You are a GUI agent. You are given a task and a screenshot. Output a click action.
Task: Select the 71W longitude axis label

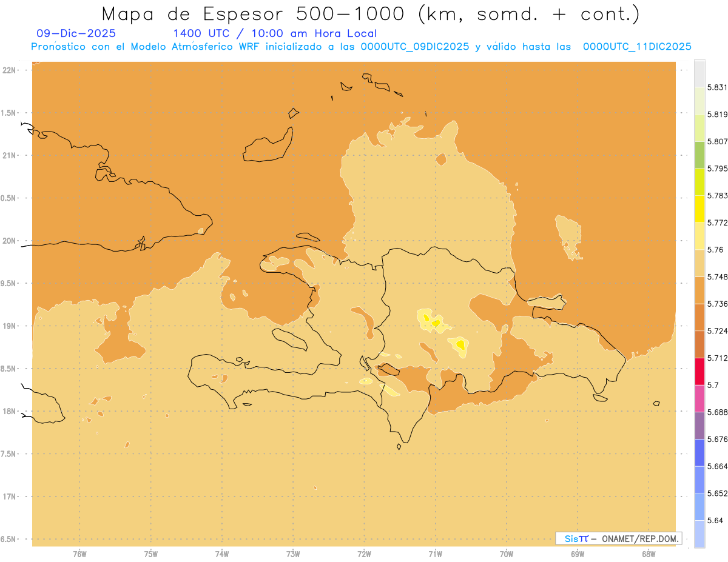pyautogui.click(x=435, y=554)
